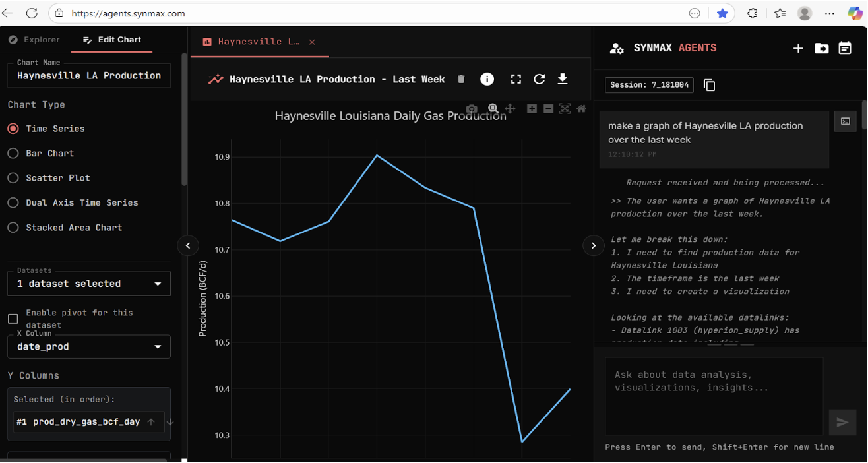Select Bar Chart type
The width and height of the screenshot is (868, 463).
click(x=13, y=153)
